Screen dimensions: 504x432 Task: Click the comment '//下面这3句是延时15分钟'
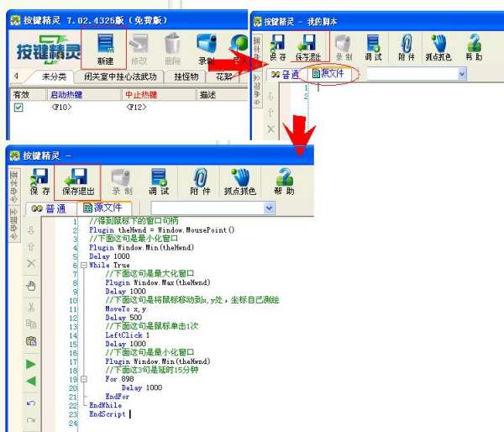[x=151, y=370]
